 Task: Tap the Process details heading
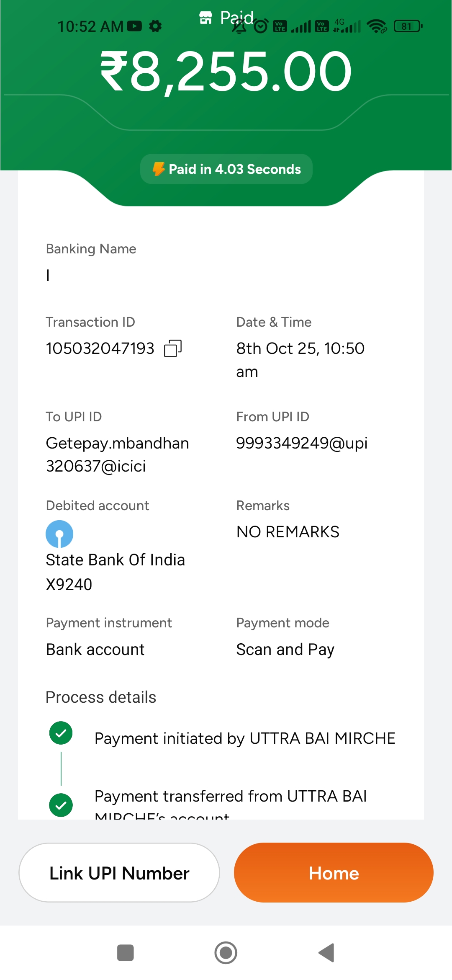pyautogui.click(x=101, y=697)
